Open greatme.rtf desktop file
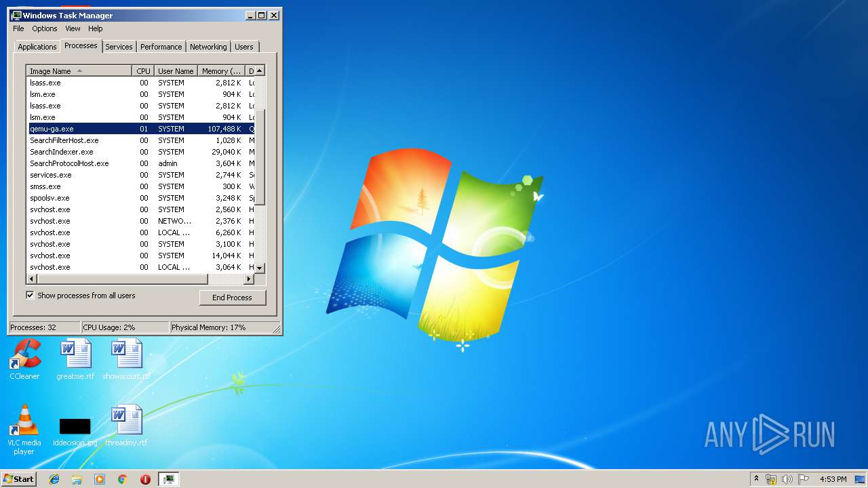The height and width of the screenshot is (488, 868). [75, 359]
